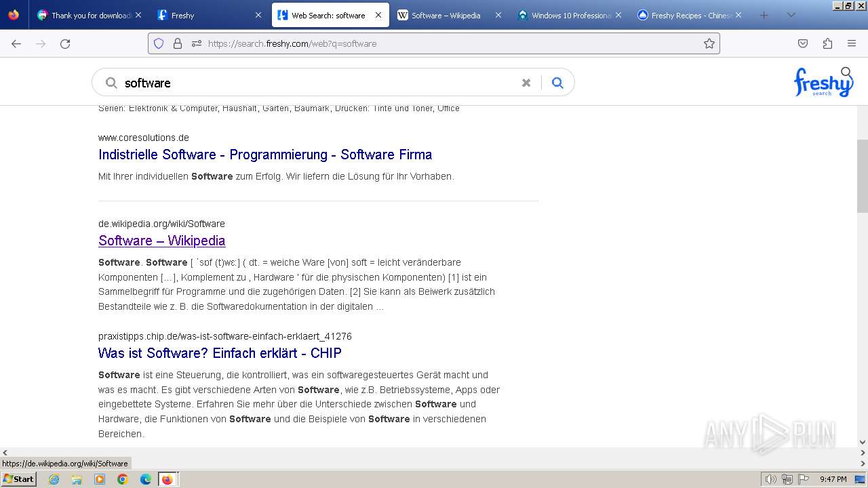Close the 'Thank you for downloading' tab
This screenshot has width=868, height=488.
click(x=138, y=15)
